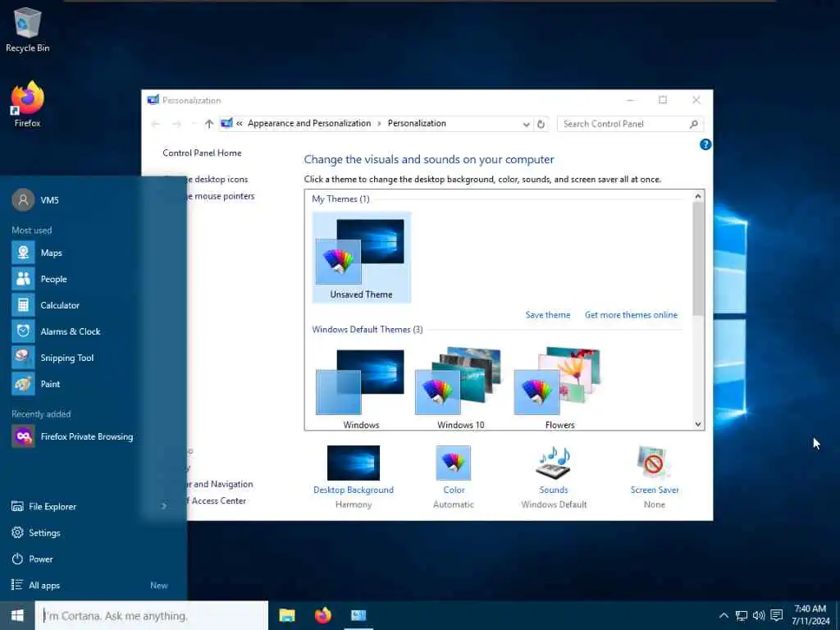This screenshot has width=840, height=630.
Task: Show hidden system tray icons
Action: (x=724, y=615)
